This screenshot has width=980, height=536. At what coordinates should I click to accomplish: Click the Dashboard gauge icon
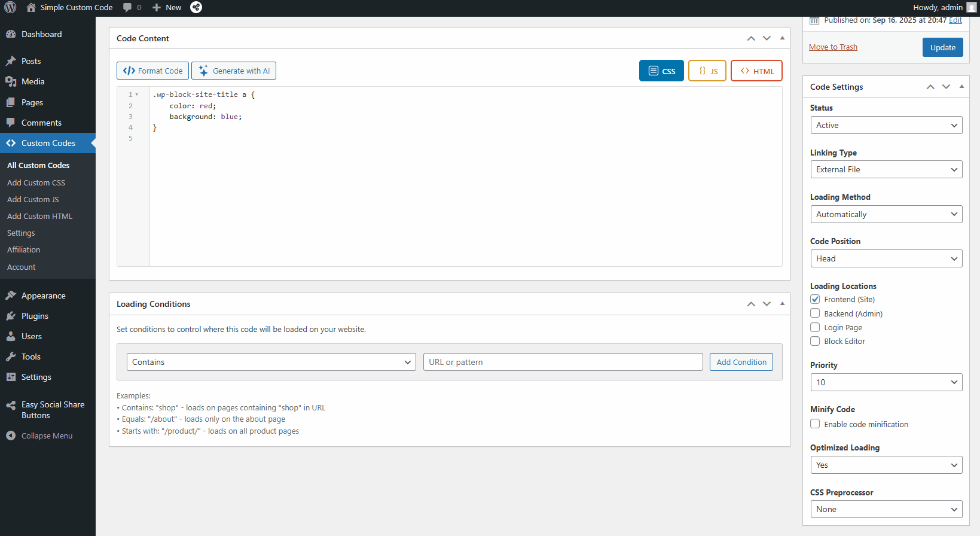(11, 34)
